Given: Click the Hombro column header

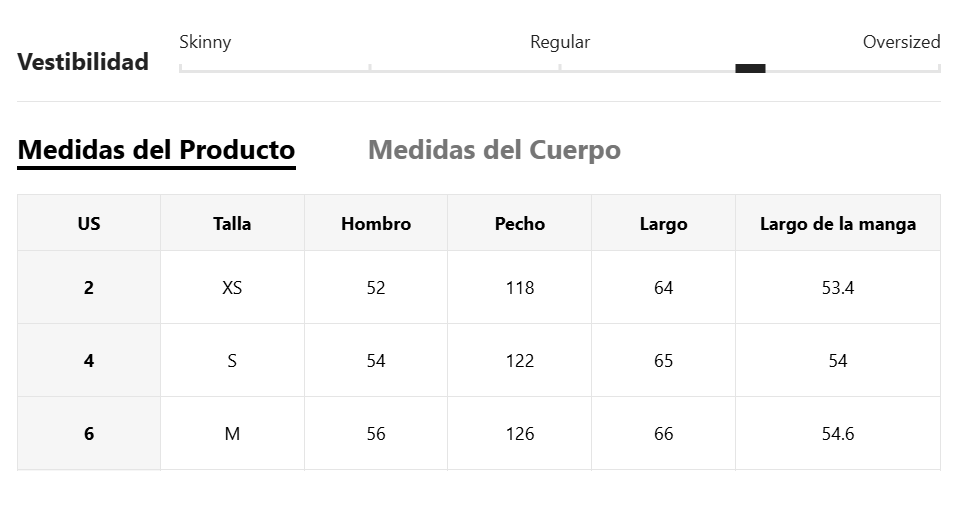Looking at the screenshot, I should (376, 223).
